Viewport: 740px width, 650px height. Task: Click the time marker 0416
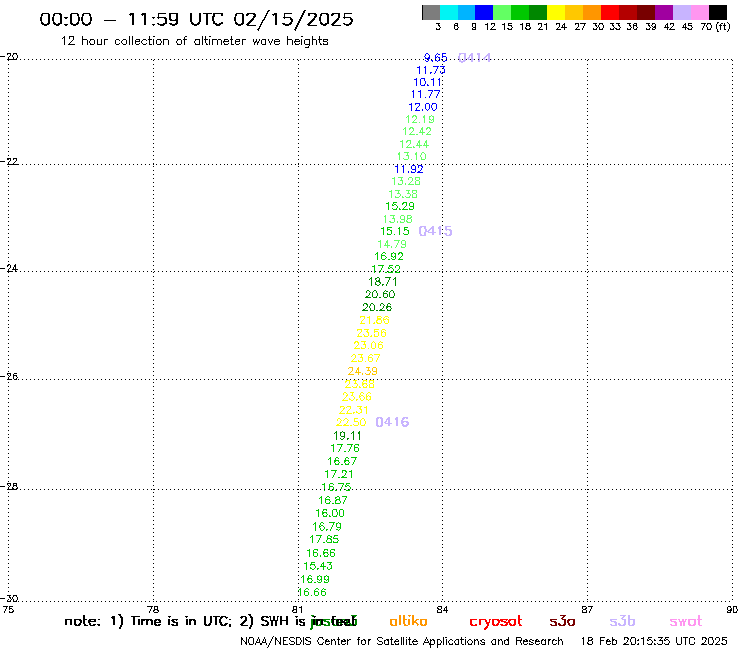tap(392, 422)
